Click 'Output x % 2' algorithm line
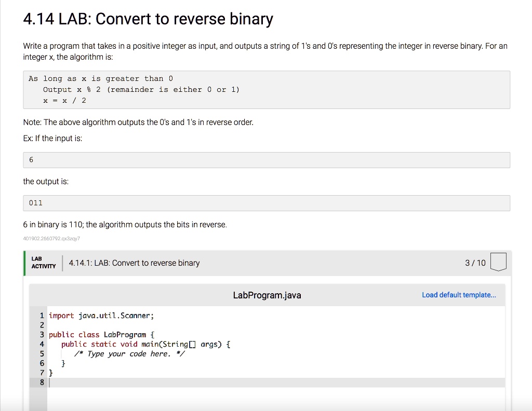Screen dimensions: 532x411 pyautogui.click(x=141, y=89)
